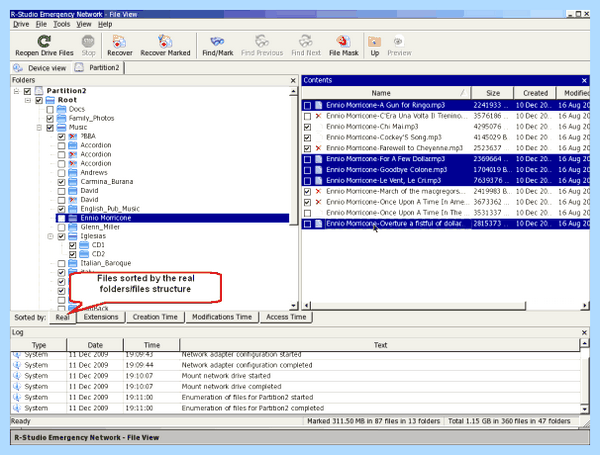Uncheck the Family_Photos folder checkbox

50,119
